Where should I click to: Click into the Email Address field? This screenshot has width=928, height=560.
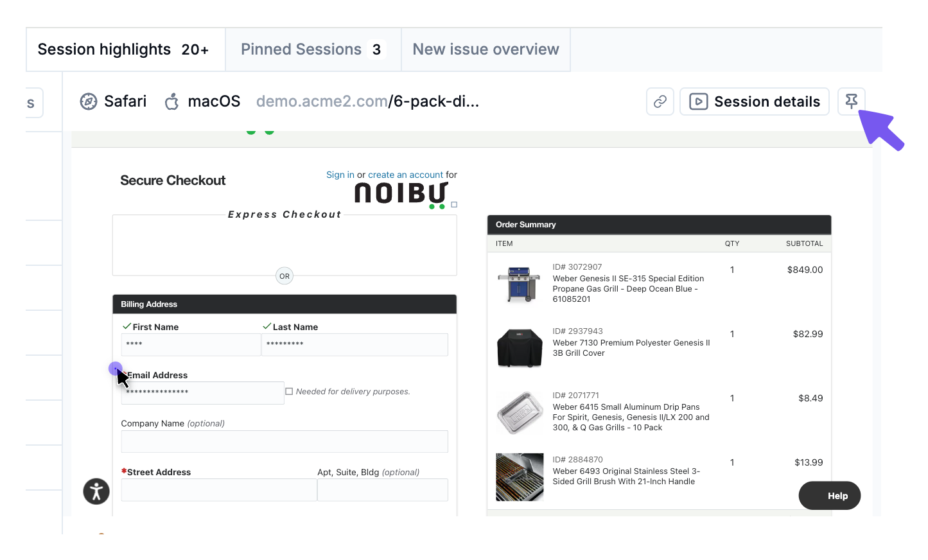(203, 393)
